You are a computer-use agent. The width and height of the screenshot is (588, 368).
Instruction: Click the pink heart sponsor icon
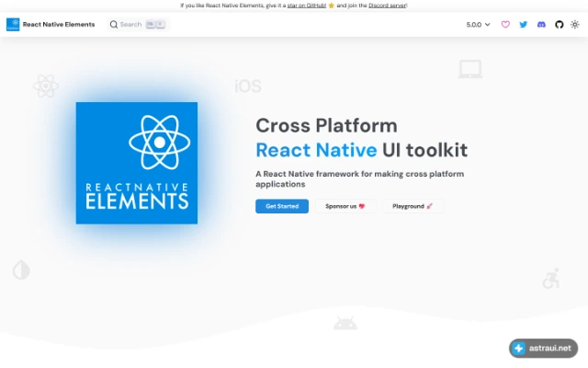[x=505, y=25]
